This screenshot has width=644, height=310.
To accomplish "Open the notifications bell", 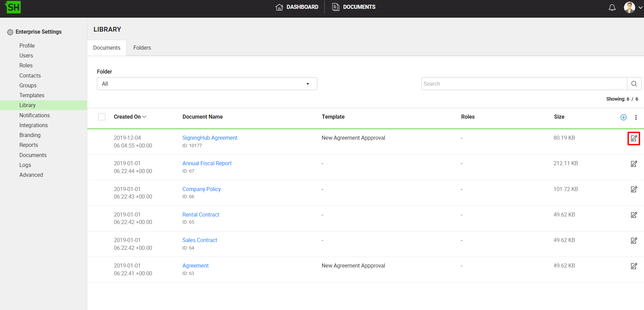I will click(612, 7).
